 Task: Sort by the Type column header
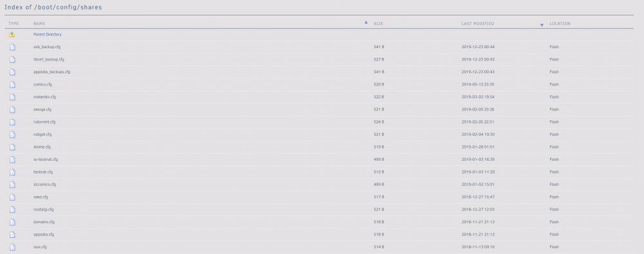click(14, 24)
